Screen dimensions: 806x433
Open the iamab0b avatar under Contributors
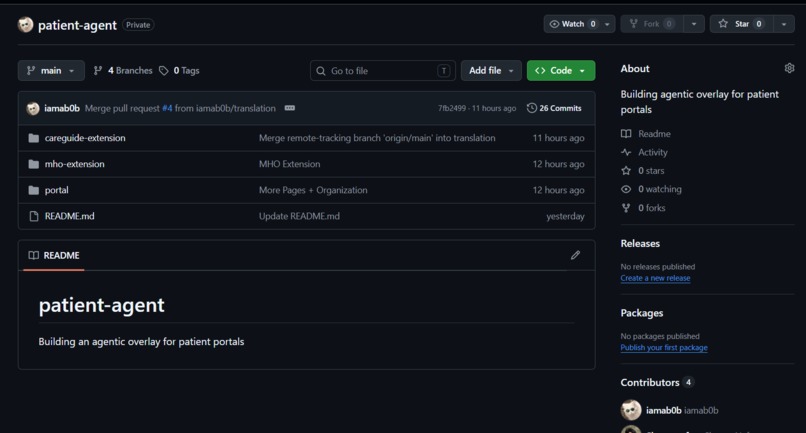point(631,410)
